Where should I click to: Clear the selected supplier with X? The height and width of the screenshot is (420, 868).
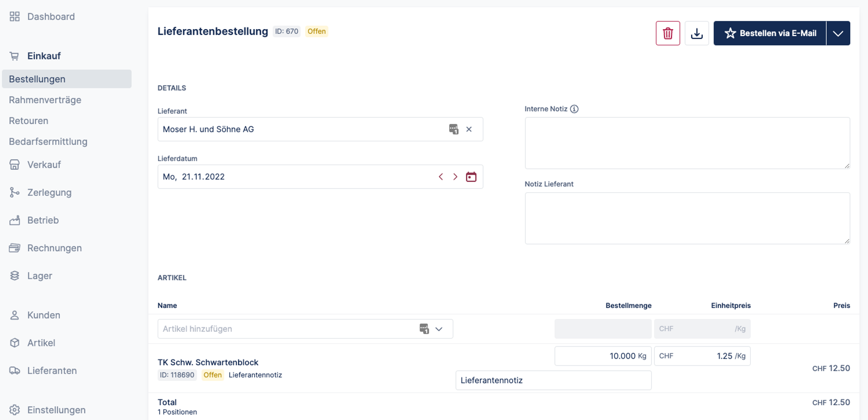click(469, 129)
